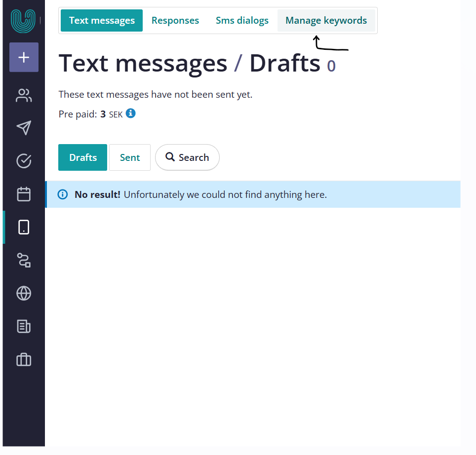
Task: Switch to the Text messages tab
Action: point(102,21)
